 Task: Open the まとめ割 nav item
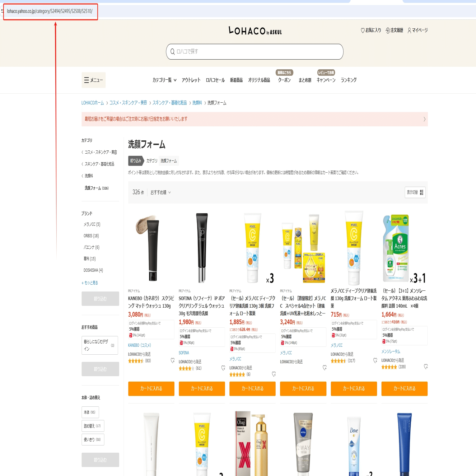coord(305,80)
